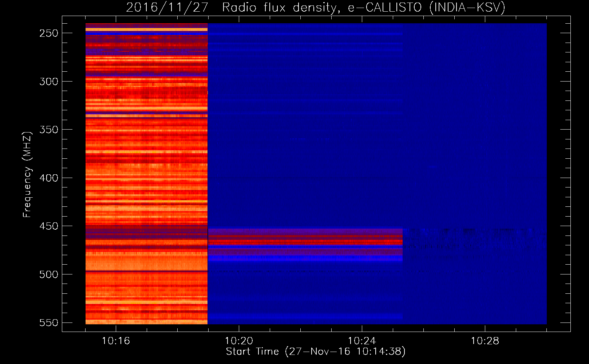The height and width of the screenshot is (364, 589).
Task: Click the 10:24 time tick label
Action: [362, 341]
